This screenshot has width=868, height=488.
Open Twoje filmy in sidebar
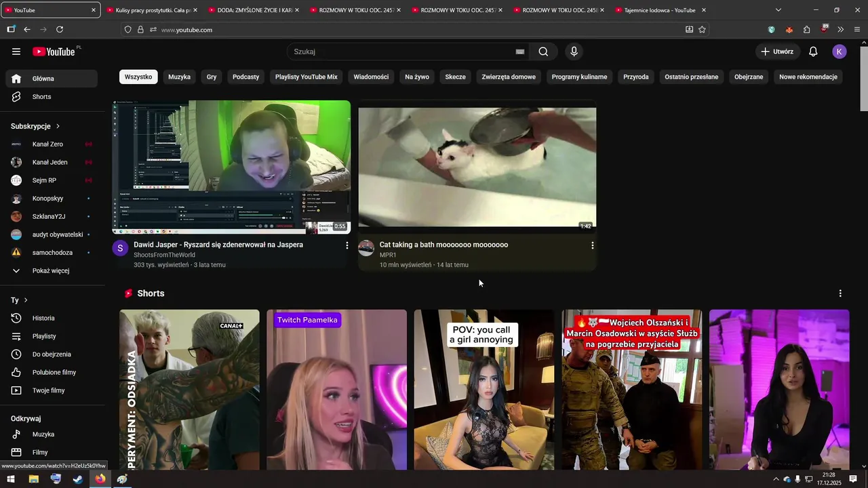(x=52, y=390)
